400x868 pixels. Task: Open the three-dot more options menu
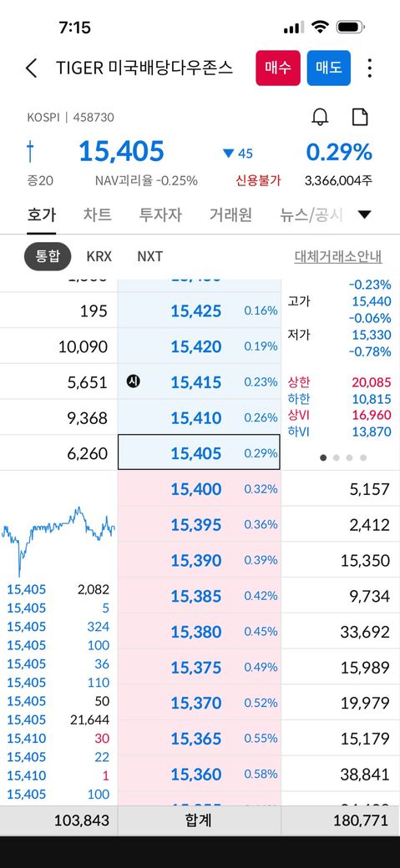tap(370, 68)
